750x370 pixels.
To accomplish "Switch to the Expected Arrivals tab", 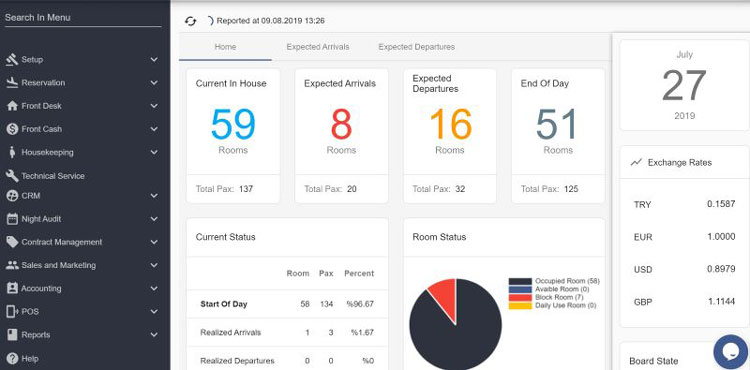I will coord(318,47).
